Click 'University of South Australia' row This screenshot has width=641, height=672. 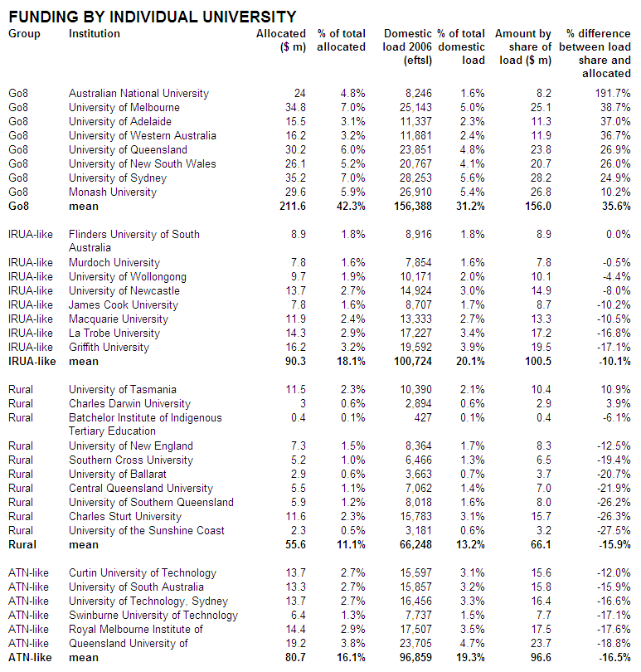136,587
